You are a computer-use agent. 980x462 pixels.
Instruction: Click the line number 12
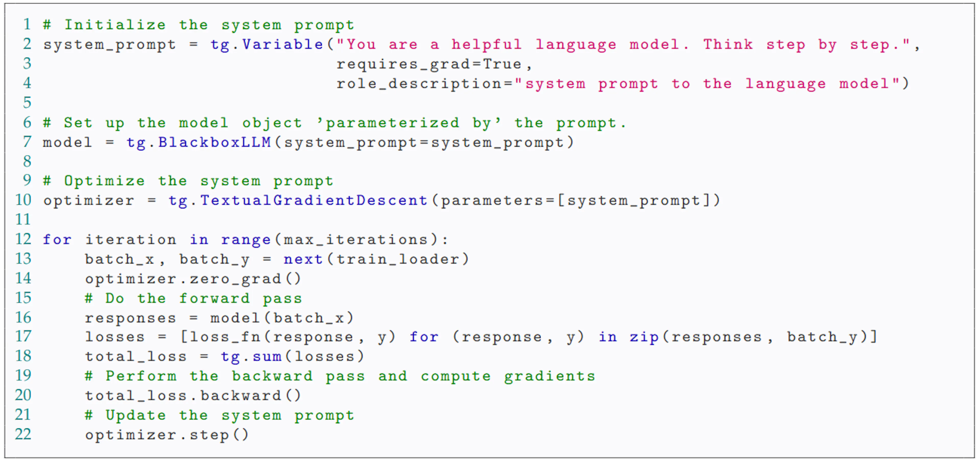click(23, 239)
